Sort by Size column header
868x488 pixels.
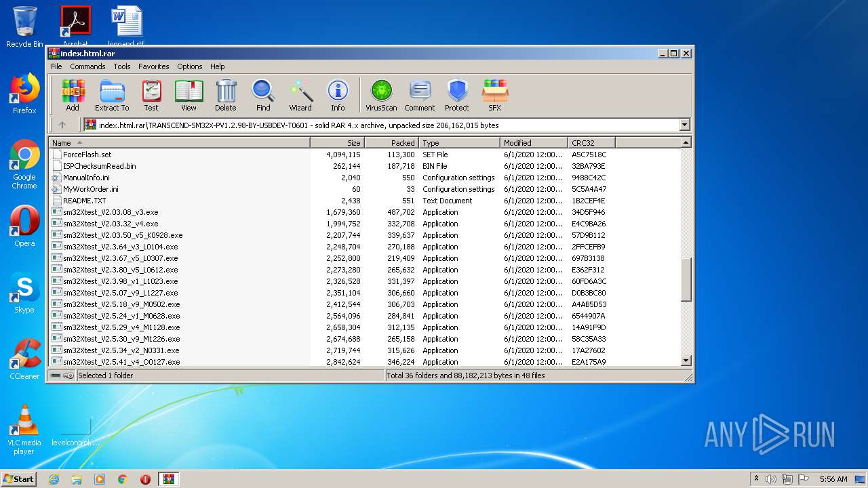[337, 143]
